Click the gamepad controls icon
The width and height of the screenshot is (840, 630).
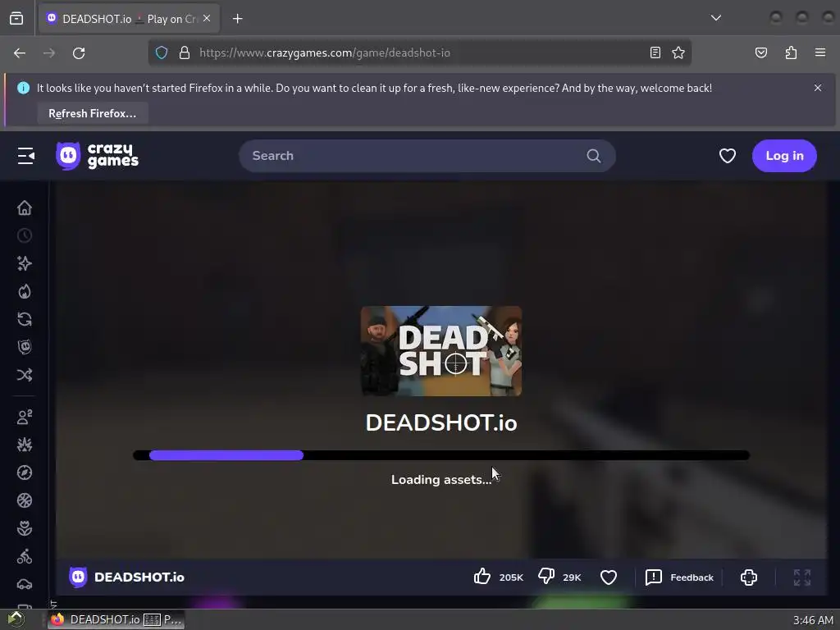748,577
